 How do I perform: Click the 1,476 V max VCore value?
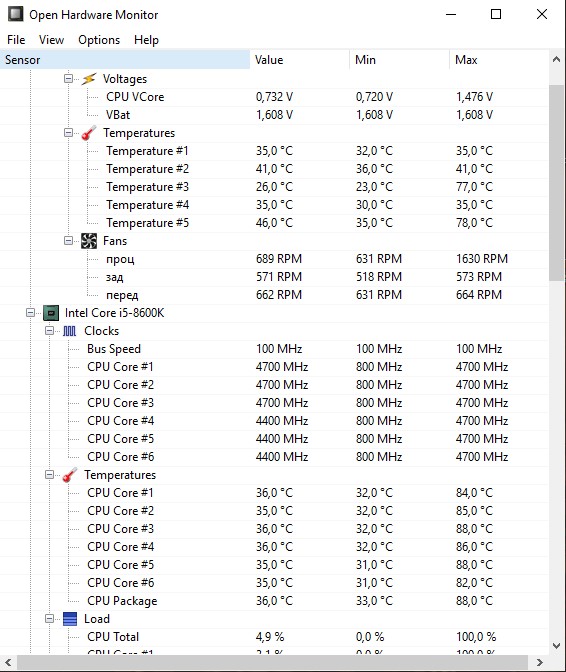(474, 97)
